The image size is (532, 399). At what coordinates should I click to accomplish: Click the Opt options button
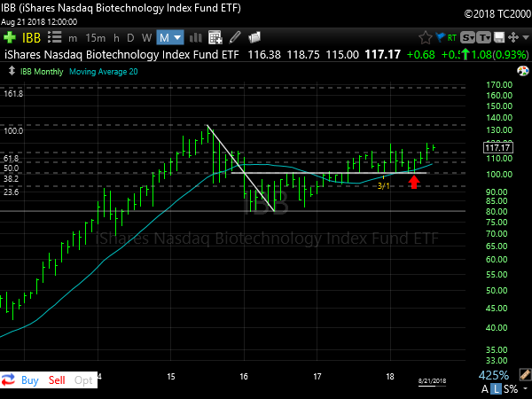83,380
